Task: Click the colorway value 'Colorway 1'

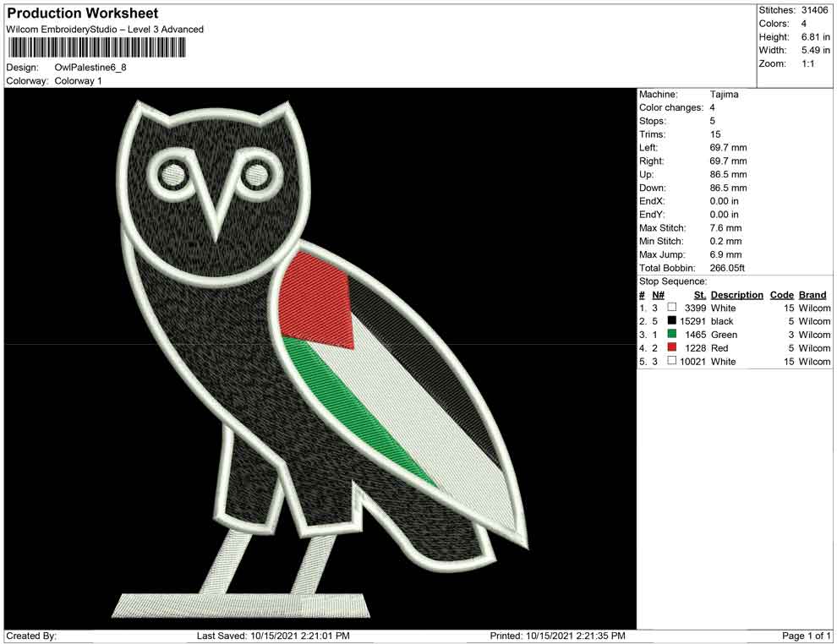Action: tap(78, 81)
